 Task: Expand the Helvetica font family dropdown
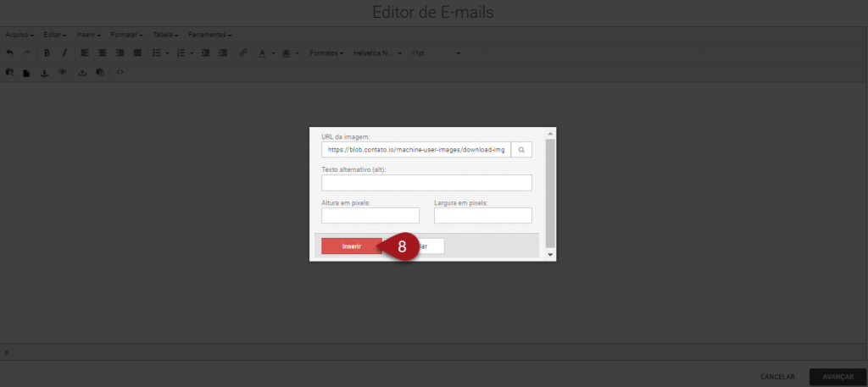pos(376,53)
